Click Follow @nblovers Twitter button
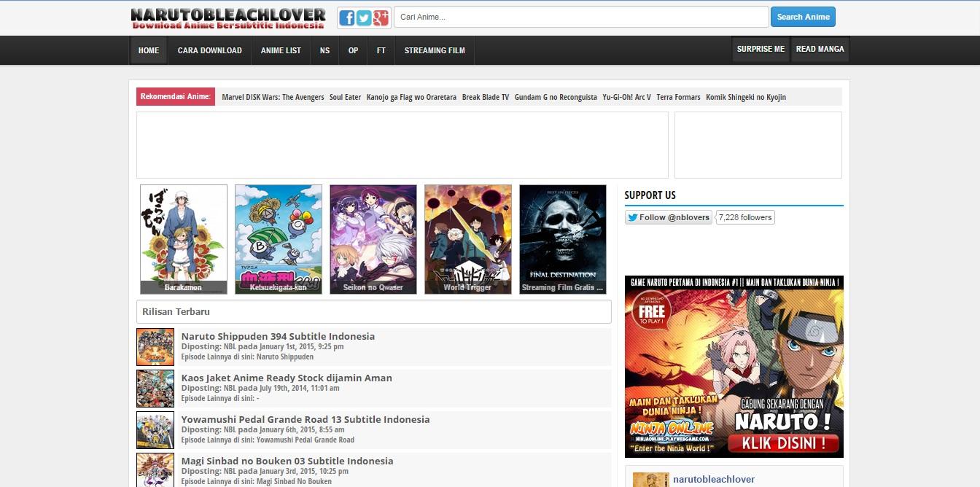The image size is (980, 487). (x=669, y=217)
